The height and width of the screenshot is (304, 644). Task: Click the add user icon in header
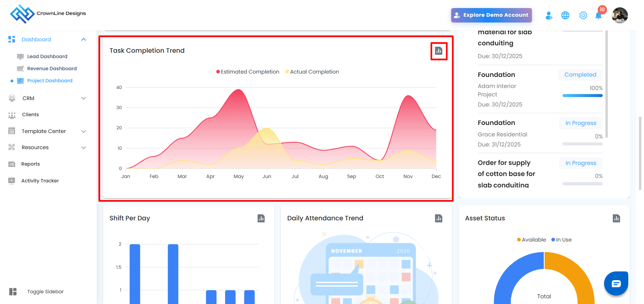tap(549, 15)
